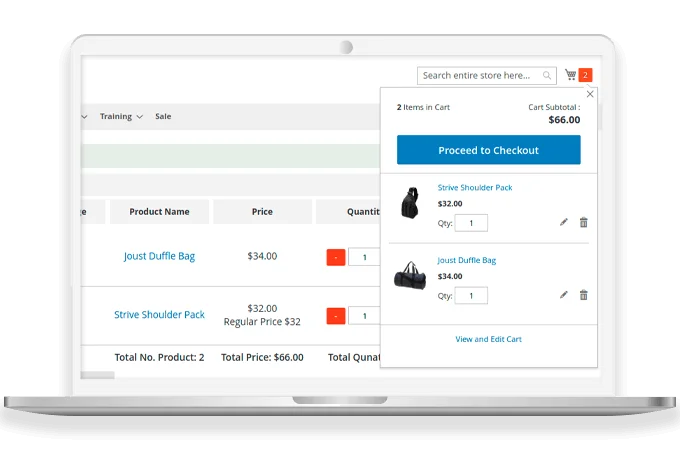Image resolution: width=680 pixels, height=450 pixels.
Task: Click Total Price: $66.00 text
Action: tap(262, 357)
